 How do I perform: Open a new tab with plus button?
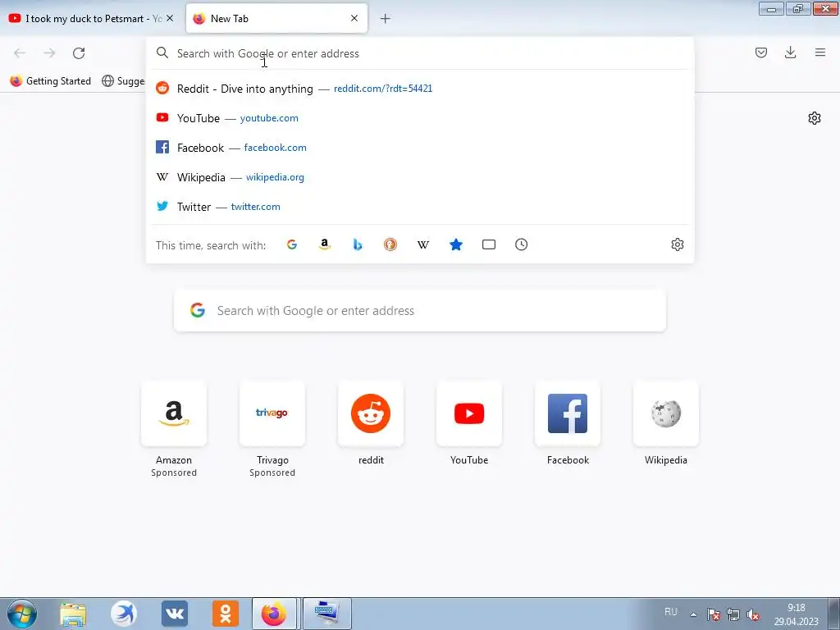point(386,19)
